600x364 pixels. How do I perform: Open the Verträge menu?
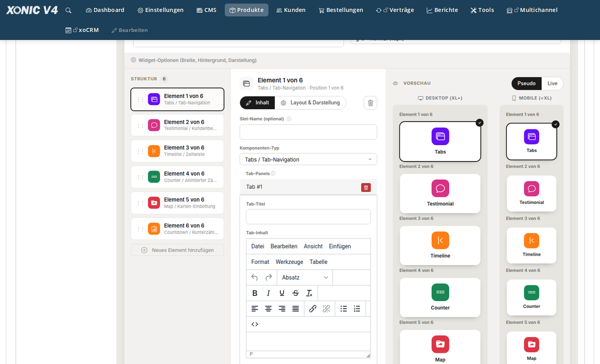click(x=395, y=10)
